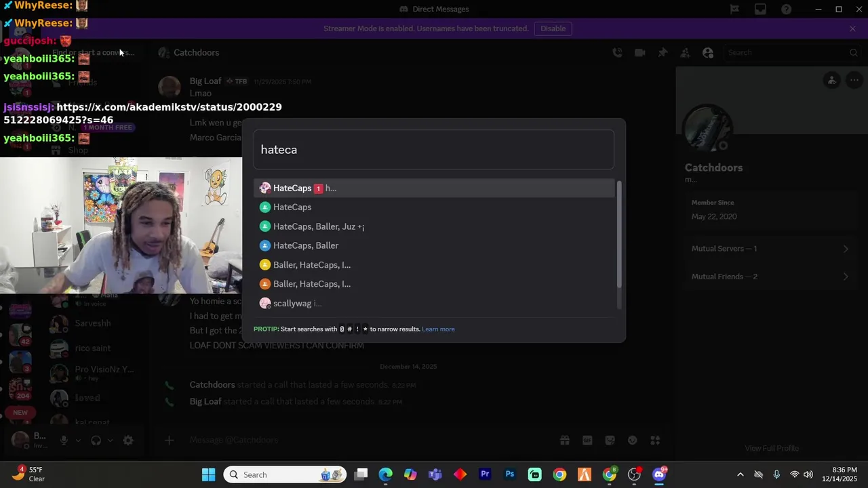Viewport: 868px width, 488px height.
Task: Click the x.com link in chat overlay
Action: pyautogui.click(x=142, y=113)
